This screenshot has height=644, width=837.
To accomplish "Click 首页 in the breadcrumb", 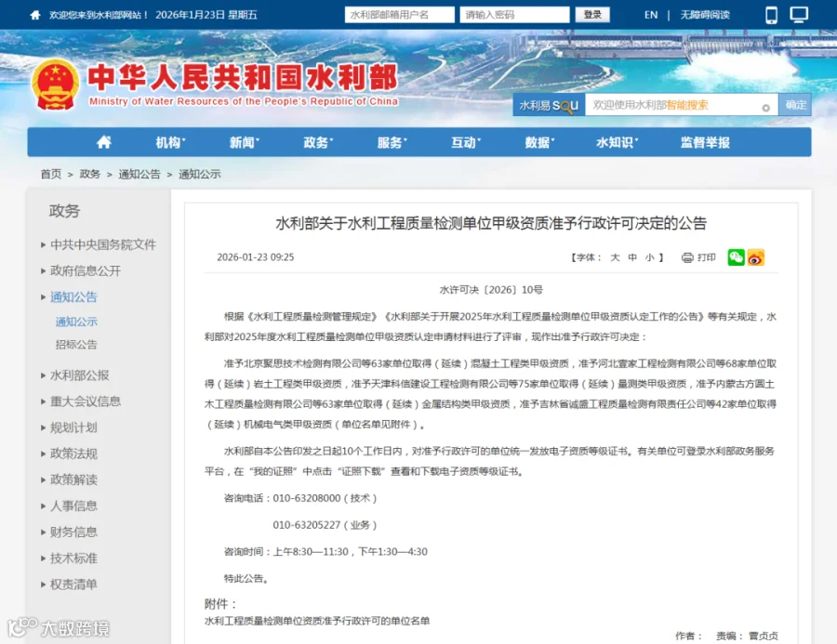I will pyautogui.click(x=51, y=174).
